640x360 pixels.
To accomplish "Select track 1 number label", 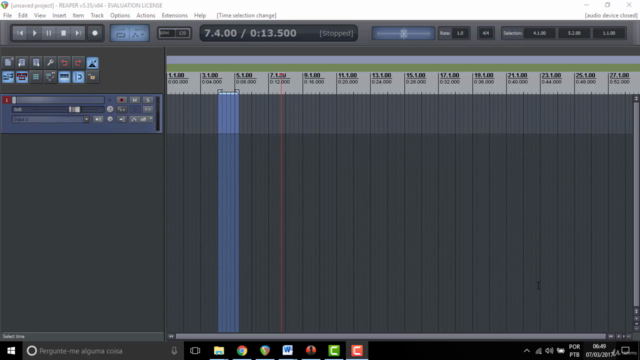I will click(x=7, y=100).
